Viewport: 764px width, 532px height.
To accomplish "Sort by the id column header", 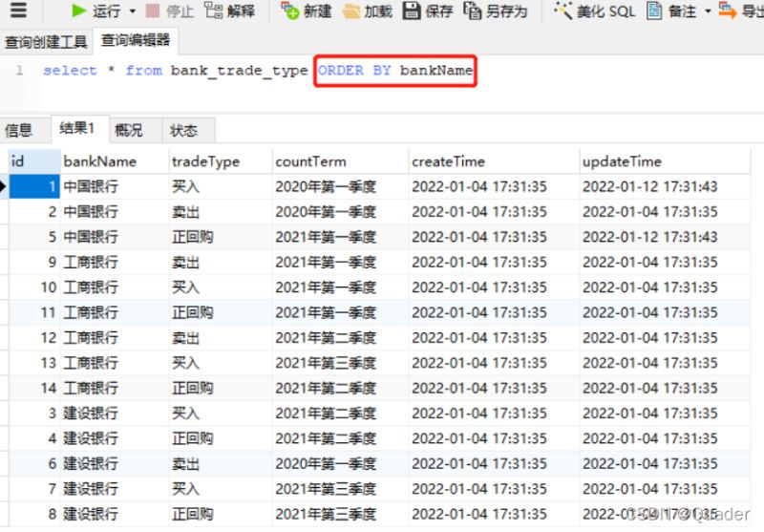I will (34, 161).
